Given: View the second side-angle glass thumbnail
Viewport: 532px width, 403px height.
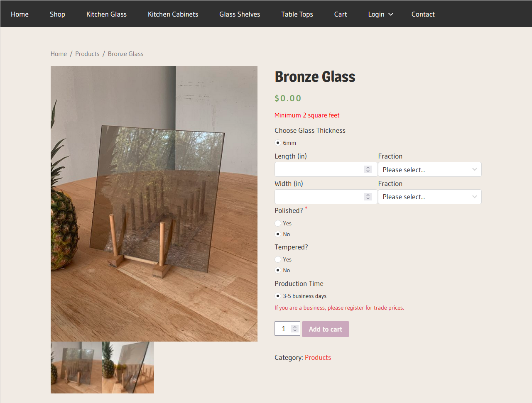Looking at the screenshot, I should click(128, 367).
